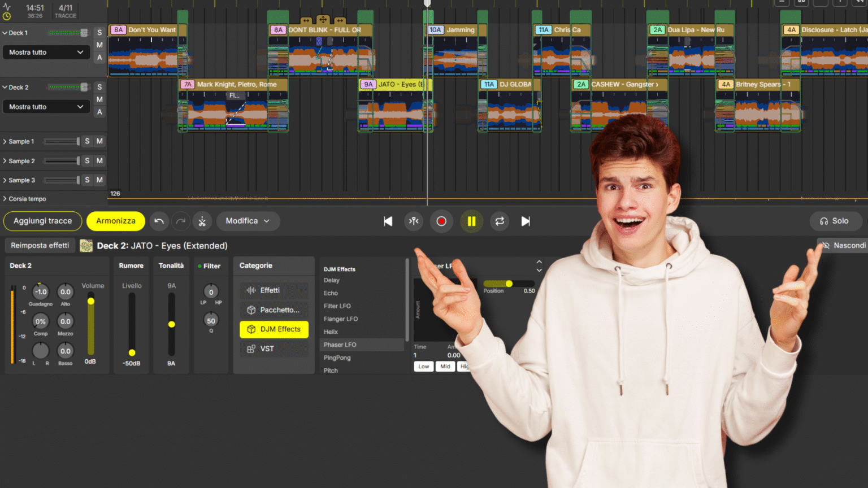Toggle the Filter effect on/off dot
The height and width of the screenshot is (488, 868).
[199, 266]
